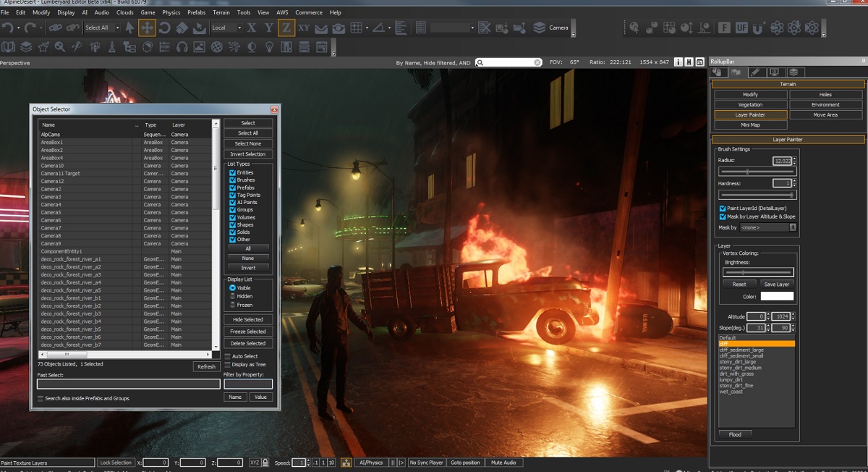Lock movement to X axis

252,28
